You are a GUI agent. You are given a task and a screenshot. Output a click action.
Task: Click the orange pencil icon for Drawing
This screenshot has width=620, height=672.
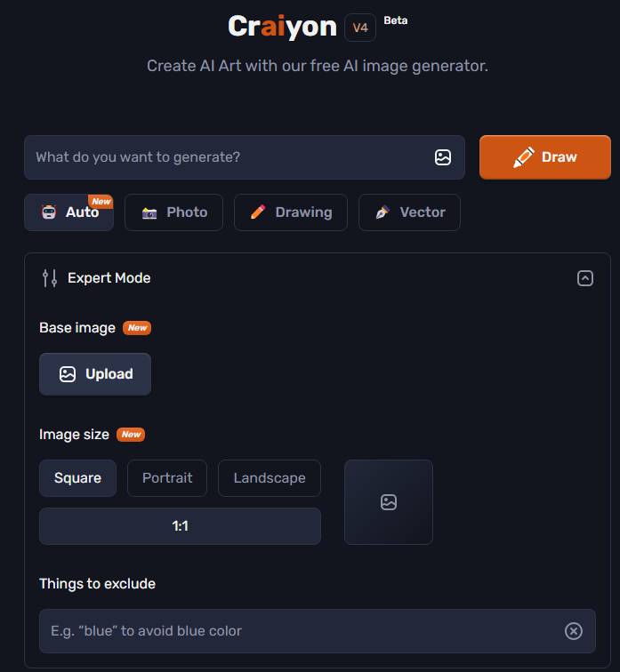tap(258, 212)
